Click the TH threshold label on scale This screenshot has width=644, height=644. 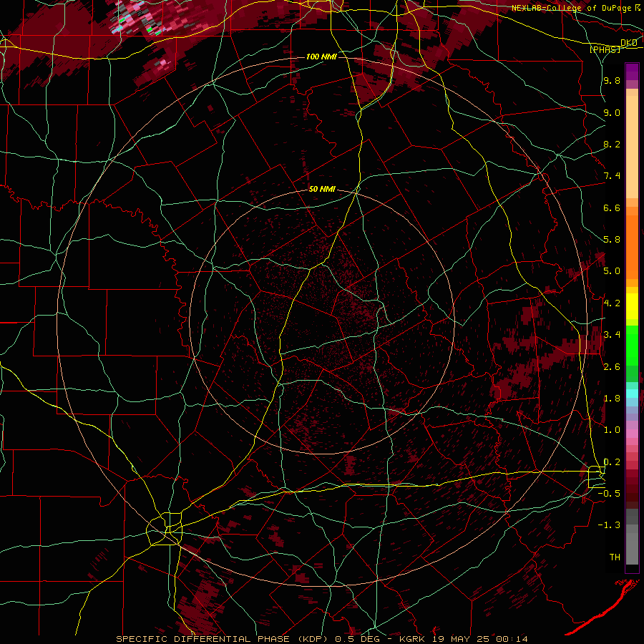pos(615,557)
